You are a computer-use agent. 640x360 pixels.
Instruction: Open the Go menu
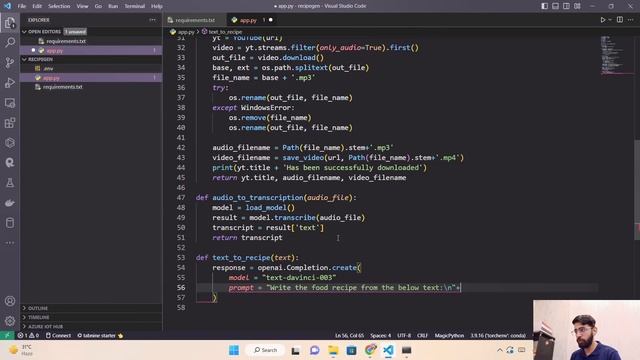[x=98, y=6]
